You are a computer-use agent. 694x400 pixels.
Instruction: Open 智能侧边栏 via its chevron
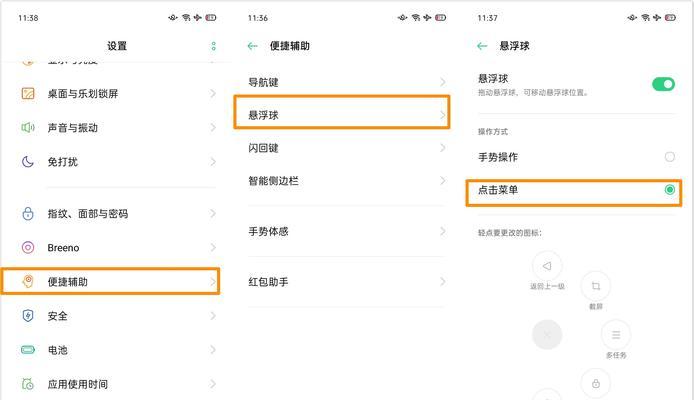pos(443,181)
